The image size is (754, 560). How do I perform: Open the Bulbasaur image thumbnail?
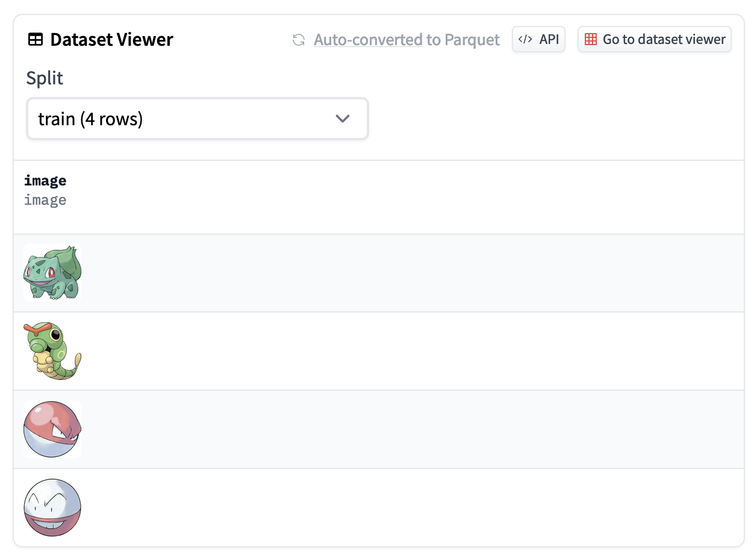[52, 272]
